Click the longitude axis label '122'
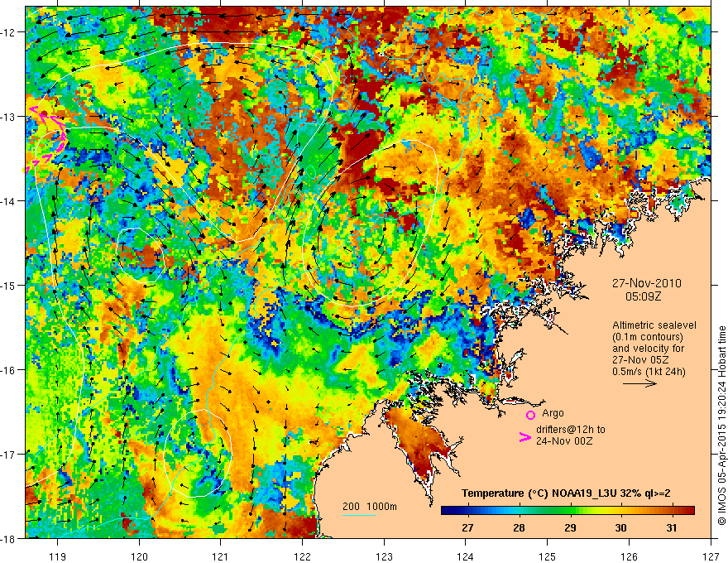This screenshot has height=563, width=728. (302, 556)
